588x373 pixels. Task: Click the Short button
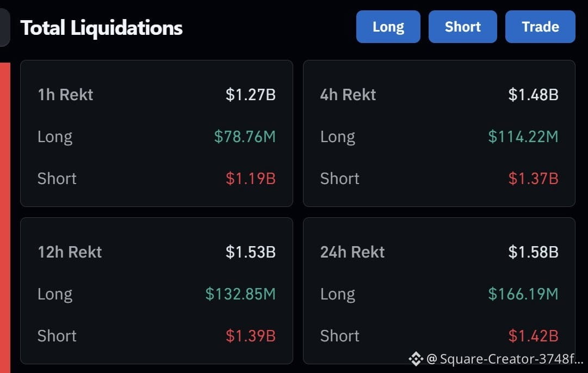point(463,27)
